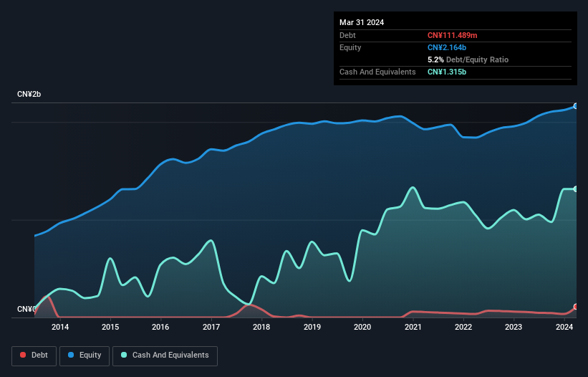
Task: Click the 2023 x-axis label
Action: click(x=514, y=327)
